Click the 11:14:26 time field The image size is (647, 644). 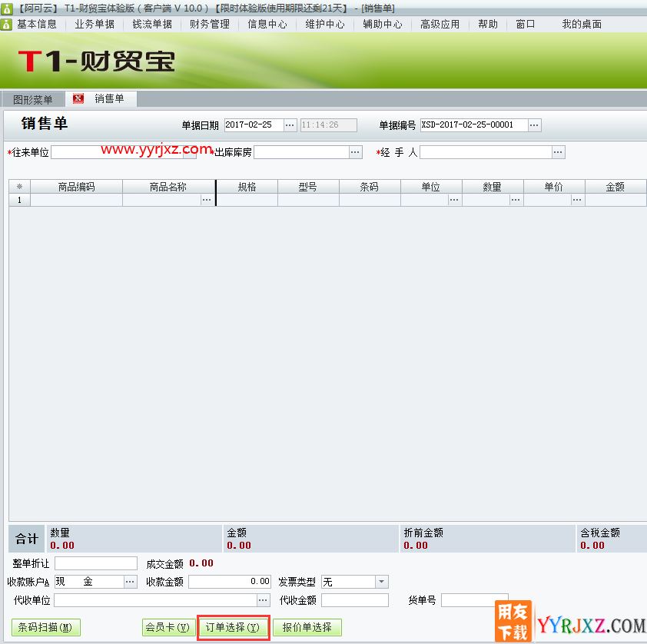click(328, 125)
